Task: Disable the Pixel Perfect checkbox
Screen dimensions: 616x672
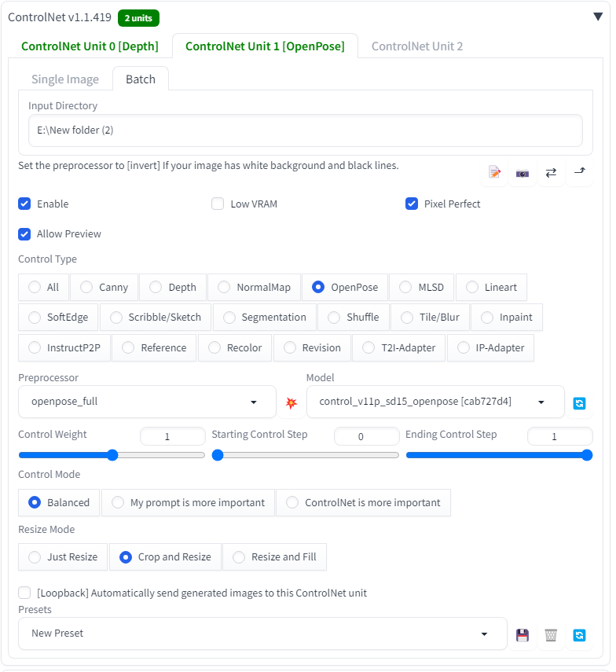Action: pyautogui.click(x=411, y=204)
